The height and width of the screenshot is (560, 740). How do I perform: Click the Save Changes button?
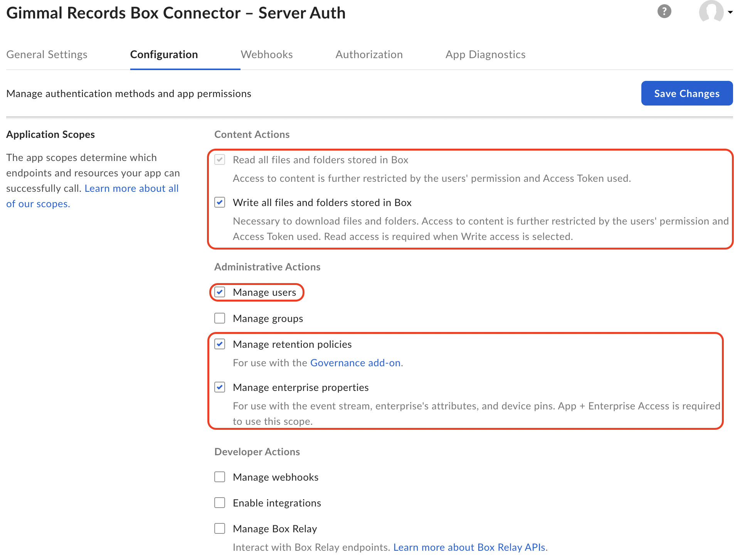(686, 93)
